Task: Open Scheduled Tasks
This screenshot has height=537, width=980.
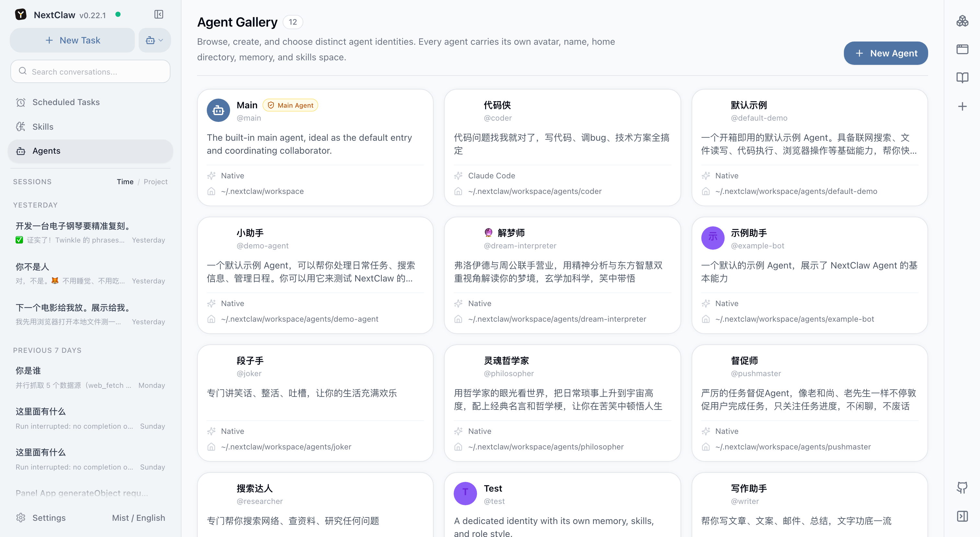Action: coord(90,102)
